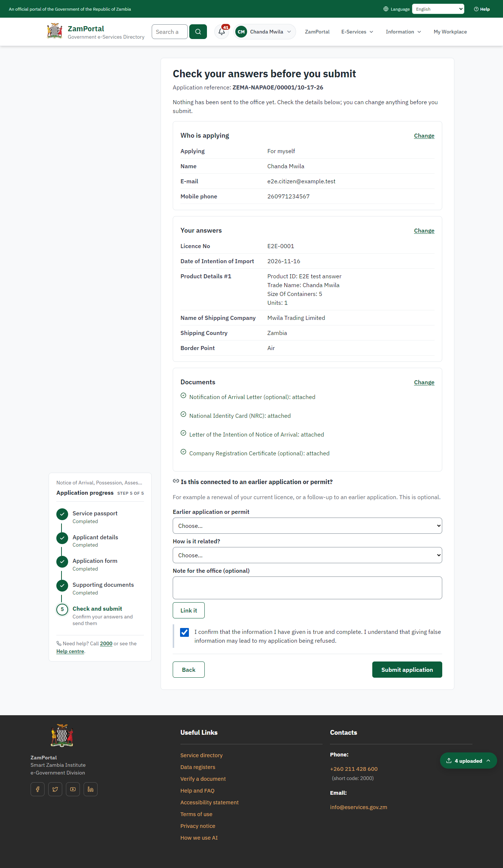Open the How is it related dropdown
This screenshot has width=503, height=868.
(x=307, y=555)
